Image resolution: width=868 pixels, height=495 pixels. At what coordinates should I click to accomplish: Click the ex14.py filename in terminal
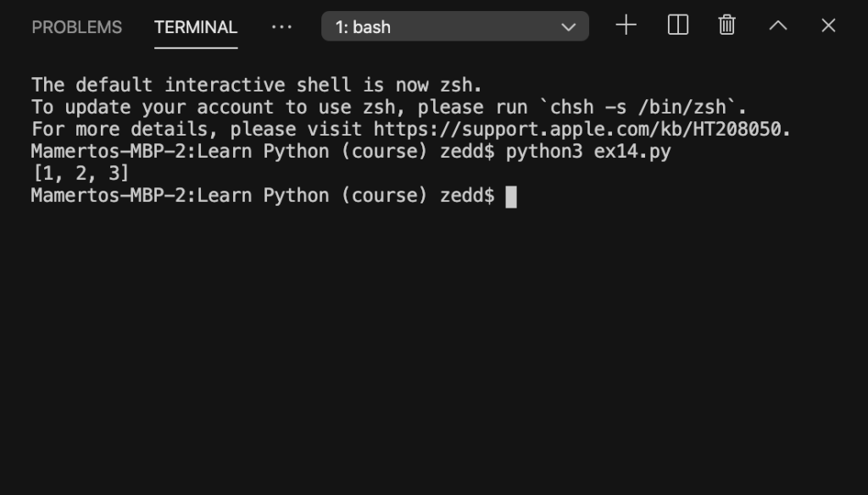(632, 152)
